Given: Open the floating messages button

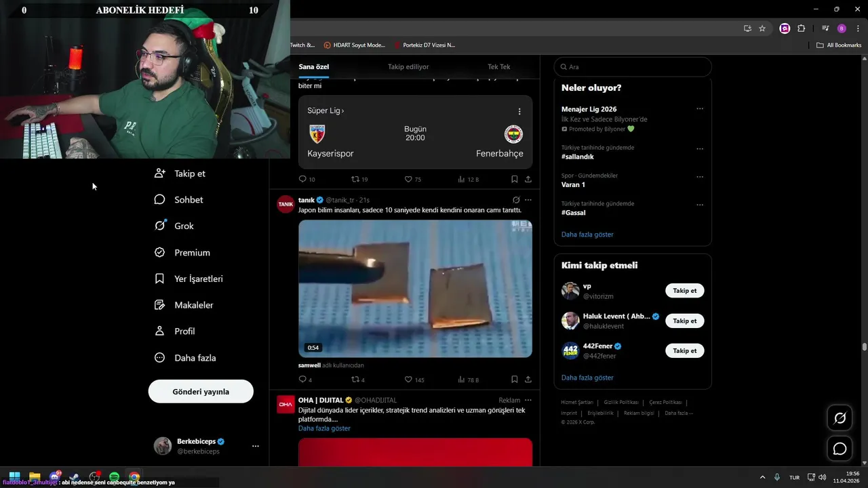Looking at the screenshot, I should coord(840,449).
